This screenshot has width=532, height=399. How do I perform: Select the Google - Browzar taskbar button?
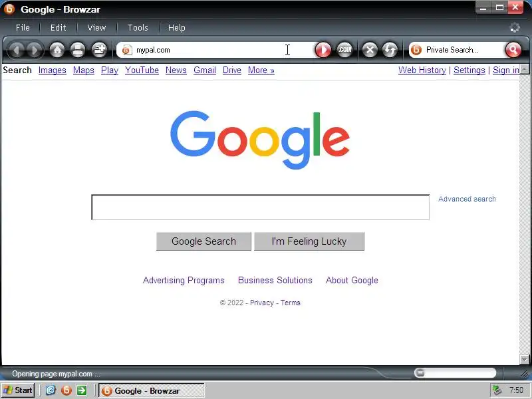coord(152,390)
